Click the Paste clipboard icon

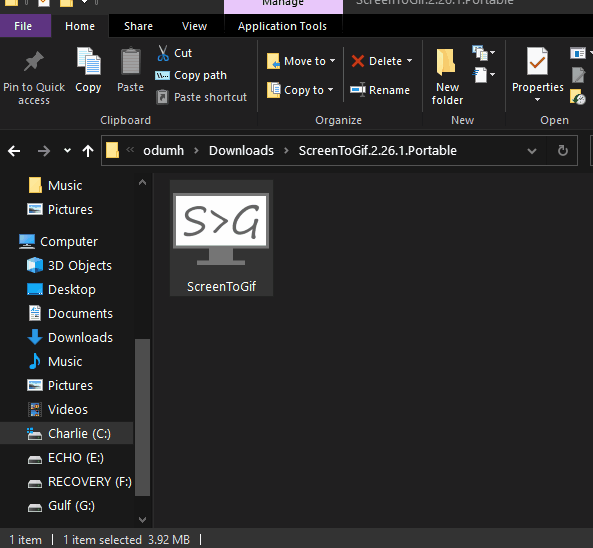click(130, 70)
